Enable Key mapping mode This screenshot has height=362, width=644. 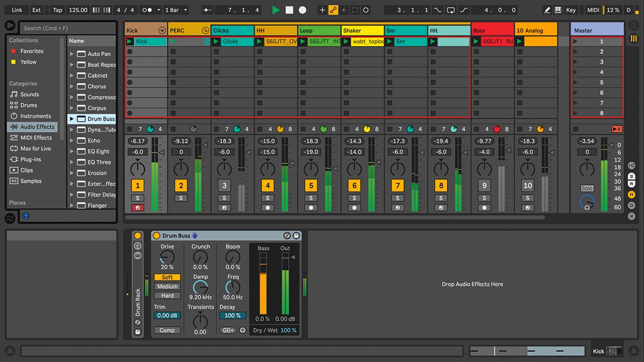tap(570, 9)
